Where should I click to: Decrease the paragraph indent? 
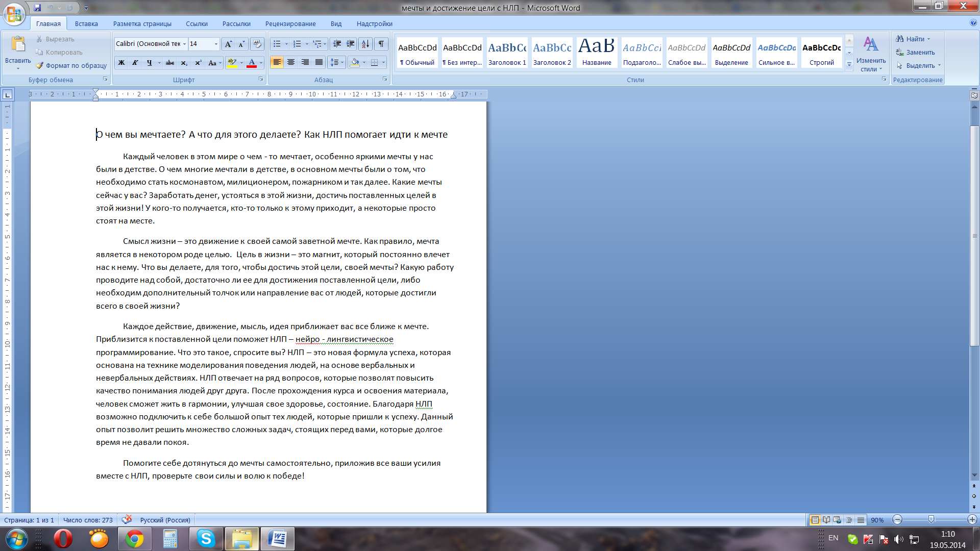(x=336, y=44)
